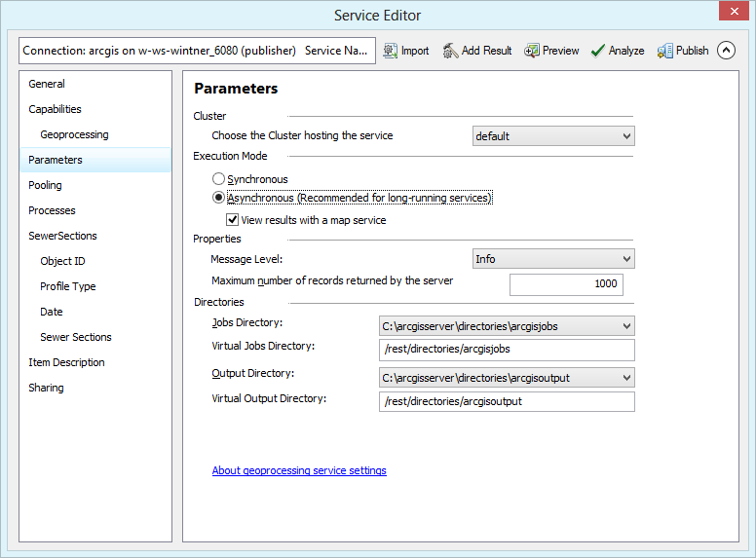Click the Publish toolbar icon
The width and height of the screenshot is (756, 558).
(664, 51)
